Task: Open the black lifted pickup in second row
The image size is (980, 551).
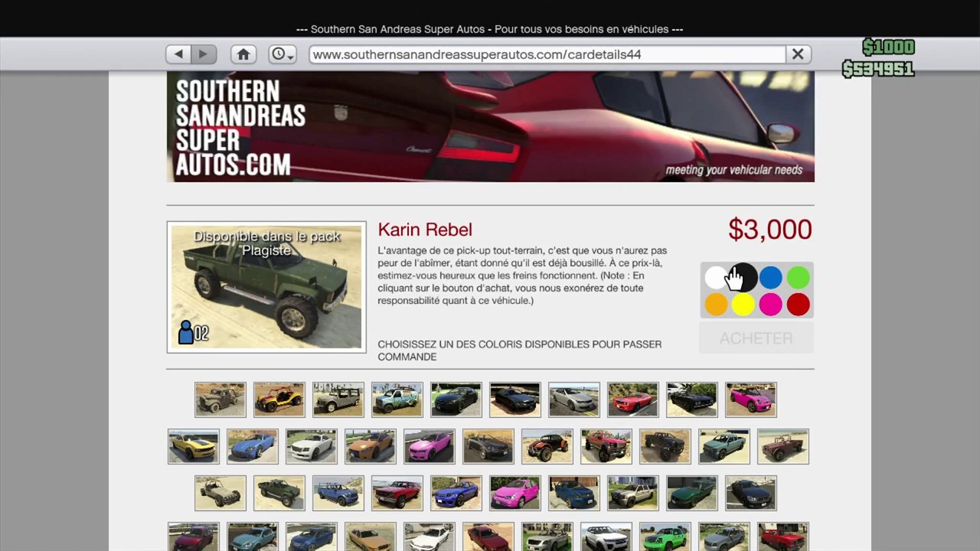Action: (x=665, y=447)
